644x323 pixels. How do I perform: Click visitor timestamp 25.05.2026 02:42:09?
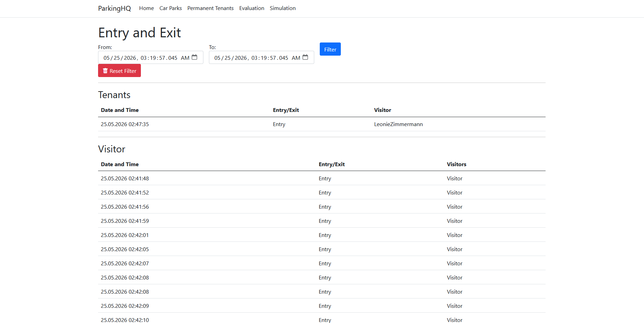(x=125, y=306)
